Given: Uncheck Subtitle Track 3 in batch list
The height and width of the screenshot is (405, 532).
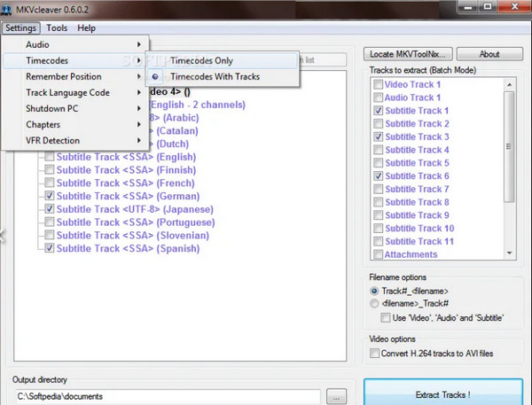Looking at the screenshot, I should click(x=378, y=136).
